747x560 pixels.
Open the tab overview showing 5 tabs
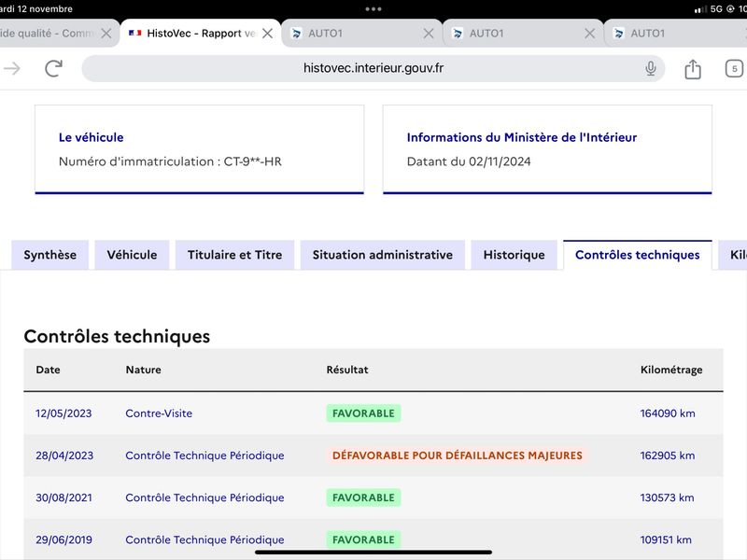click(x=734, y=69)
